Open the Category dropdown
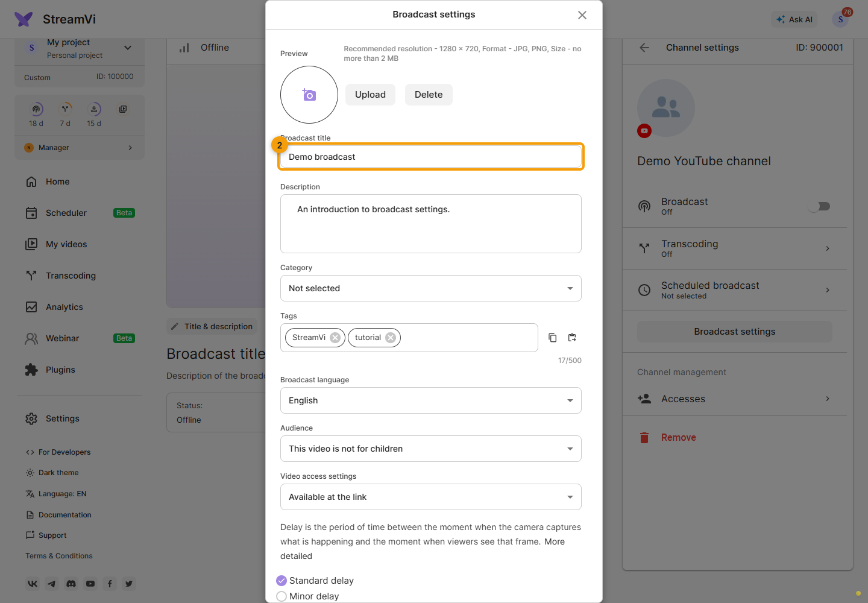The width and height of the screenshot is (868, 603). [431, 288]
